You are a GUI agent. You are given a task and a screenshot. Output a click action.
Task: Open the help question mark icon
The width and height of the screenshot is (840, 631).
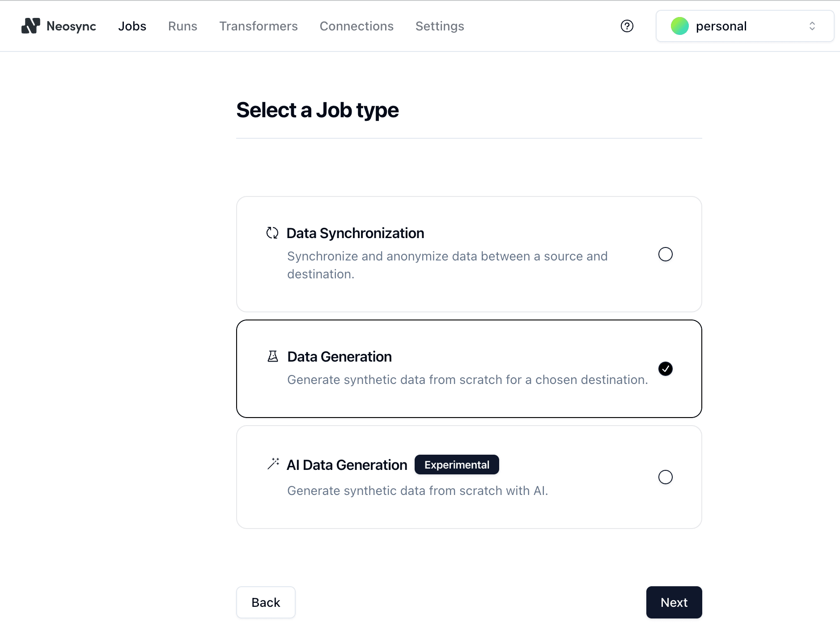(x=627, y=26)
